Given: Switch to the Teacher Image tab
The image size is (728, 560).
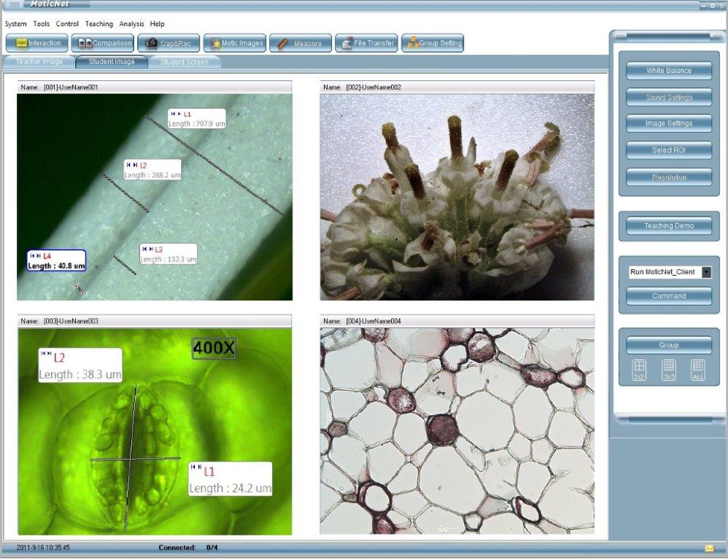Looking at the screenshot, I should click(x=39, y=62).
